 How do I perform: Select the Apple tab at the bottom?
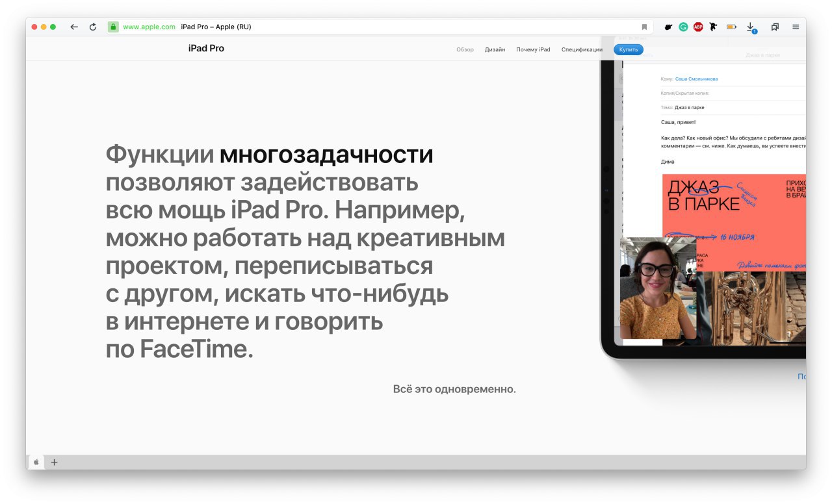pyautogui.click(x=36, y=462)
